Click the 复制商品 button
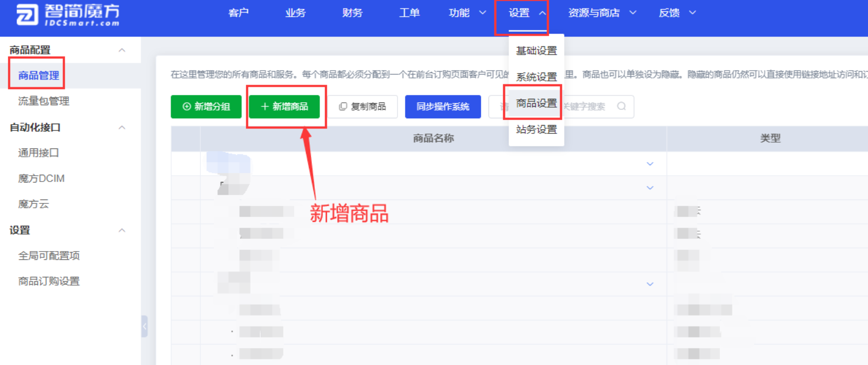Screen dimensions: 868x365 click(x=362, y=107)
